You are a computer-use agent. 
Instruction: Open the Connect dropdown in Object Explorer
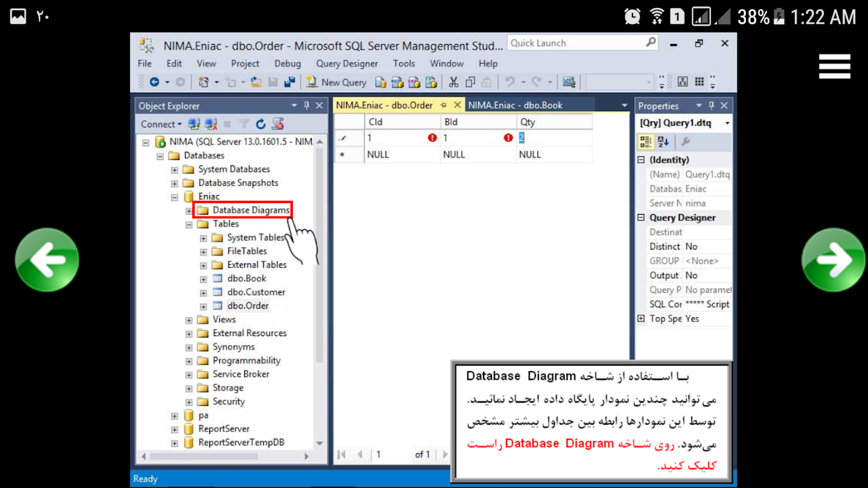(161, 124)
